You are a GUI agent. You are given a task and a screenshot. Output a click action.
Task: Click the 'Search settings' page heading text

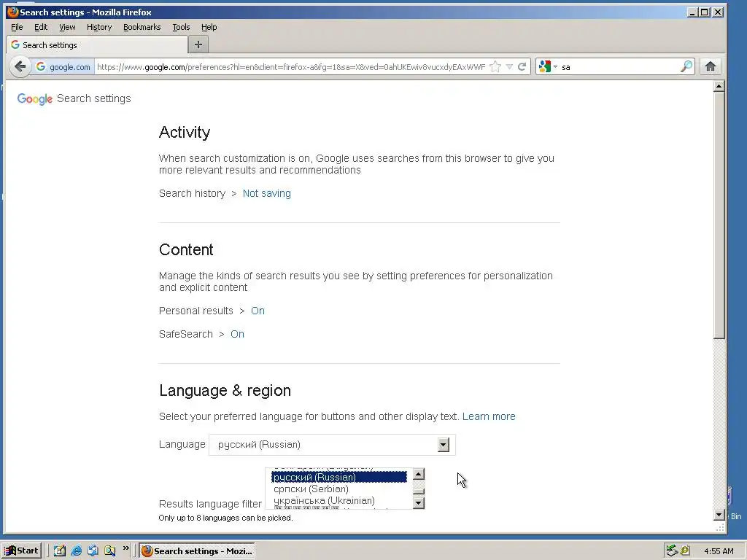94,98
